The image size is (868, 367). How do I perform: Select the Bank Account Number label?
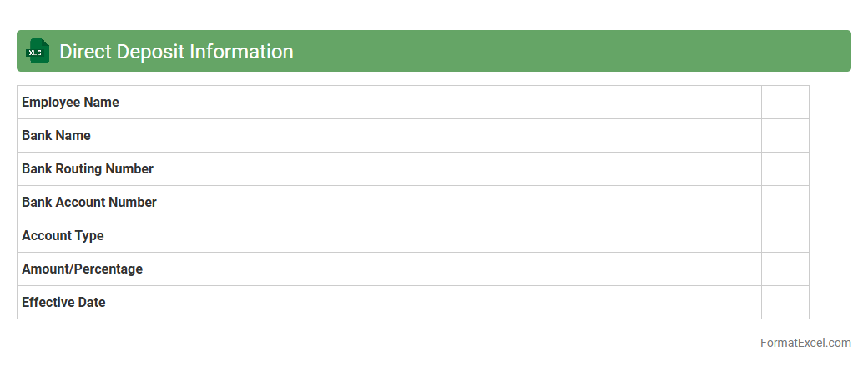pos(89,203)
